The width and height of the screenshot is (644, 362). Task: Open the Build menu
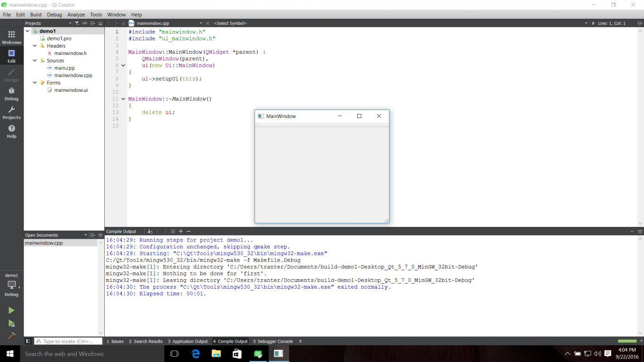click(36, 15)
